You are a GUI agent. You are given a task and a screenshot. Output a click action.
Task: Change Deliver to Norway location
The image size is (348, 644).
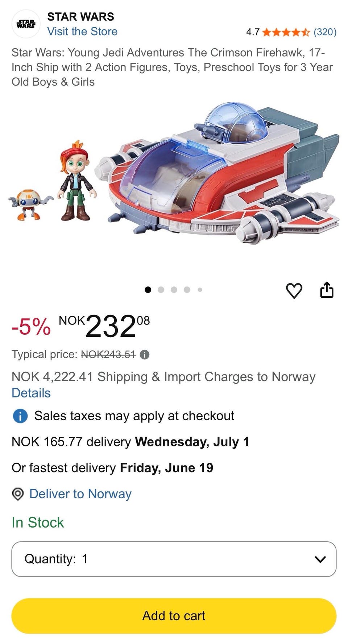80,494
